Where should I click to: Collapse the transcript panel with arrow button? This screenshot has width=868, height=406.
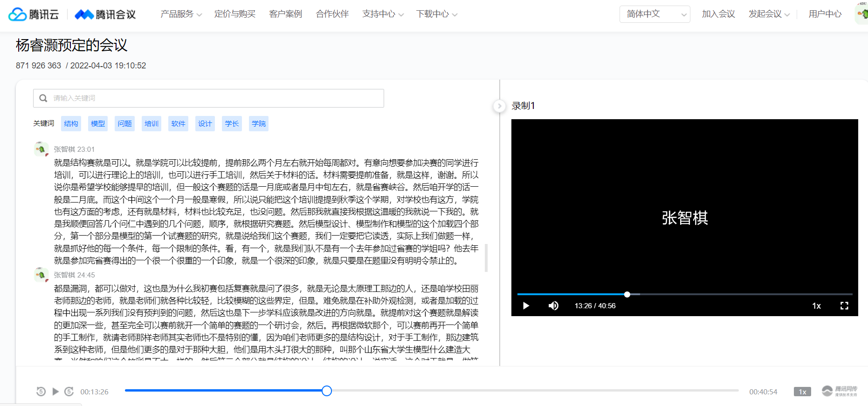click(499, 106)
